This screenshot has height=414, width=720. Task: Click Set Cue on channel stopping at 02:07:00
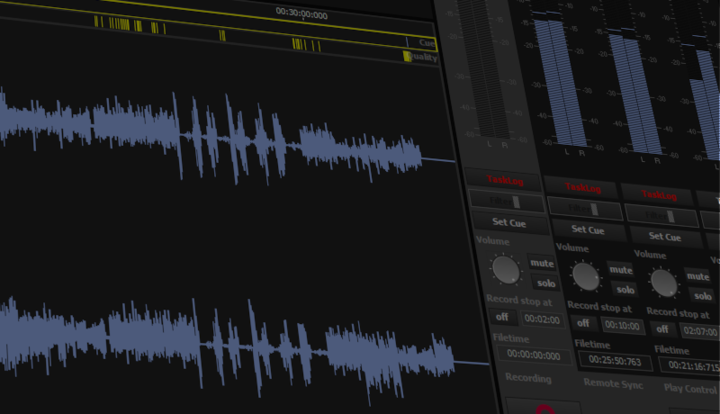point(664,237)
